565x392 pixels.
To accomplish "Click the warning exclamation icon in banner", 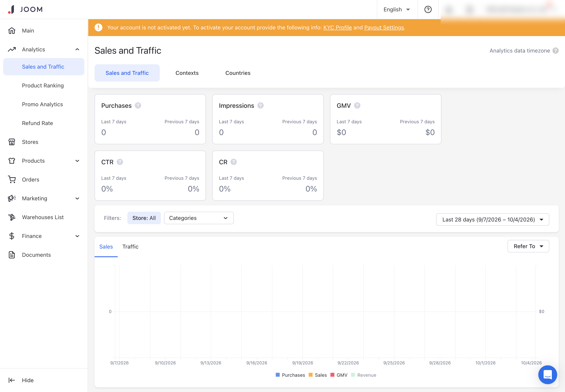I will point(98,27).
